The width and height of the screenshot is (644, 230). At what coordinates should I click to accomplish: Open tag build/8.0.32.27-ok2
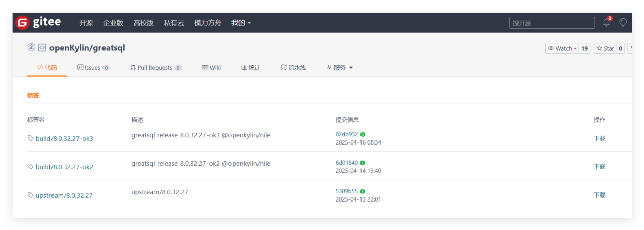tap(64, 167)
